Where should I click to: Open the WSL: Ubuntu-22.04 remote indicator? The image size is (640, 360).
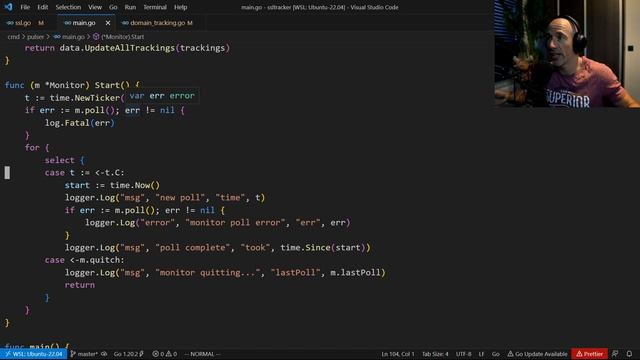[33, 354]
